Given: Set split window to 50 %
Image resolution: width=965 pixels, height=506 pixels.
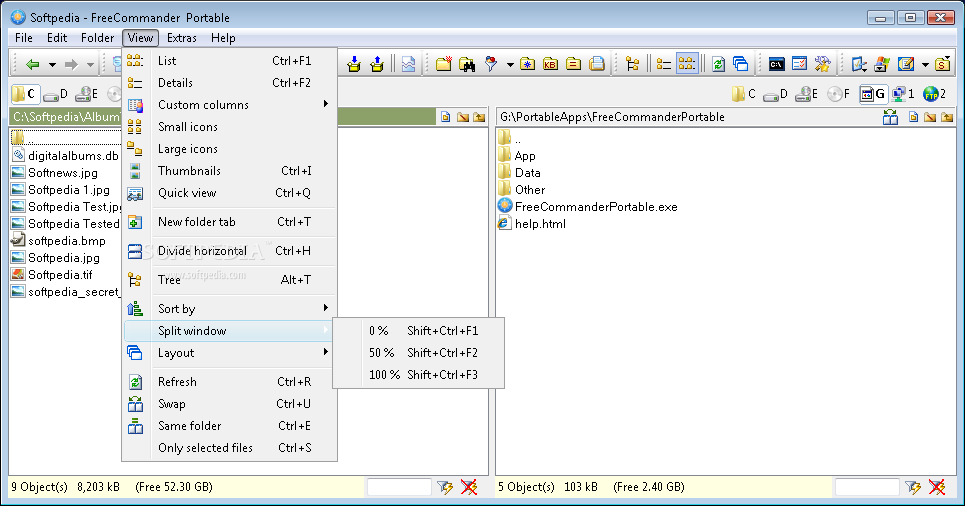Looking at the screenshot, I should 418,353.
